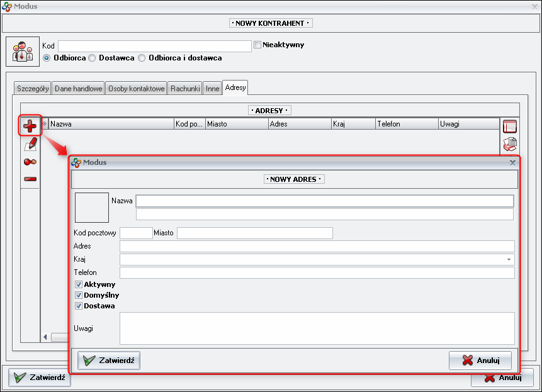The width and height of the screenshot is (542, 392).
Task: Switch to the Szczegóły tab
Action: coord(33,89)
